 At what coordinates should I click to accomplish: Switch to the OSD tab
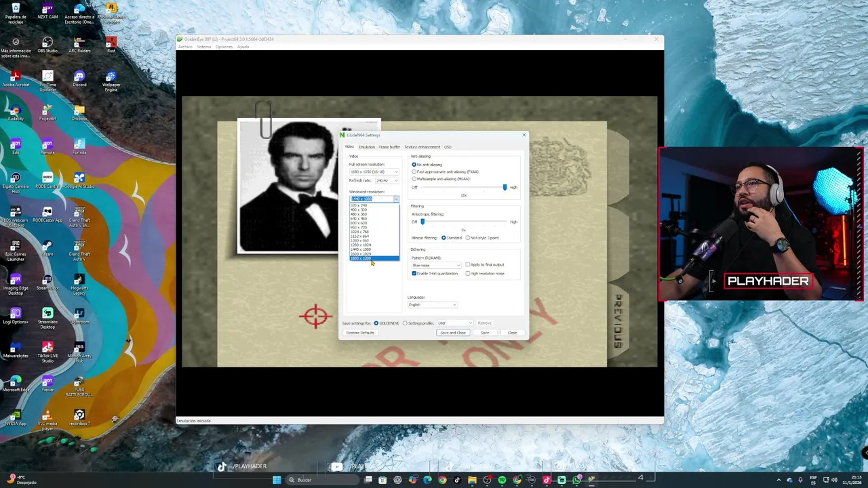[x=448, y=147]
